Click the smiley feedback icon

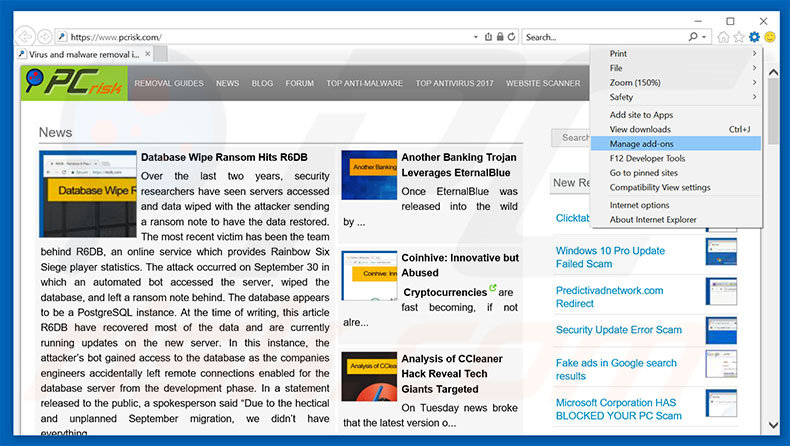(x=770, y=37)
